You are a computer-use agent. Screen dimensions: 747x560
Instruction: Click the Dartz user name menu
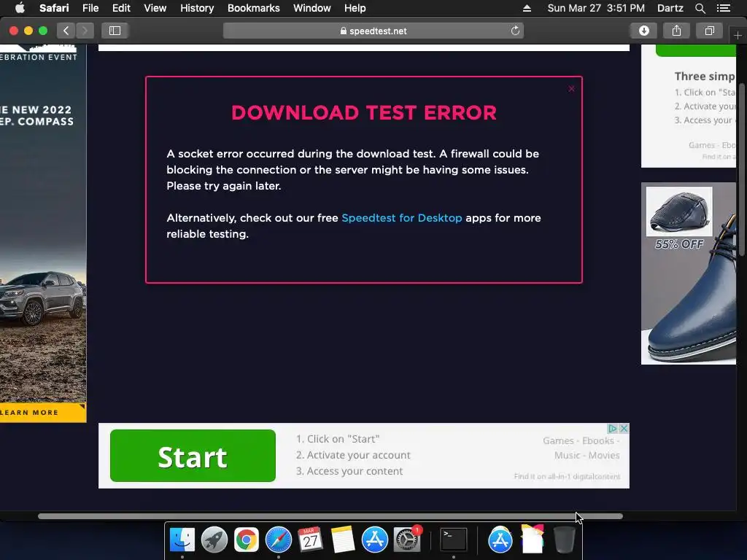click(x=670, y=8)
